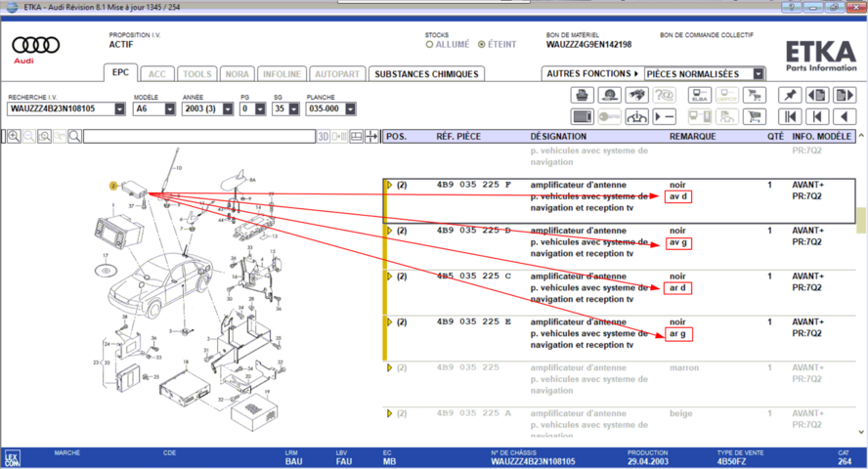The image size is (868, 469).
Task: Open the PG dropdown
Action: point(260,109)
